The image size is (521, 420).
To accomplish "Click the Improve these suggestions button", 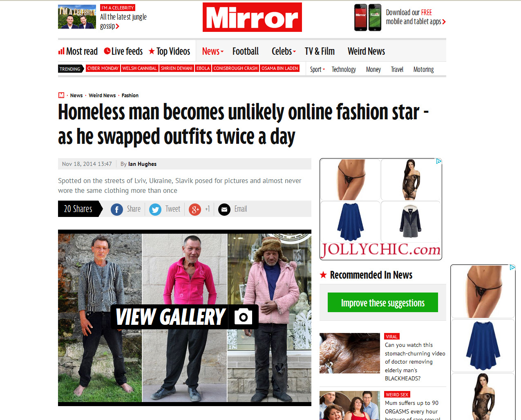I will 383,302.
